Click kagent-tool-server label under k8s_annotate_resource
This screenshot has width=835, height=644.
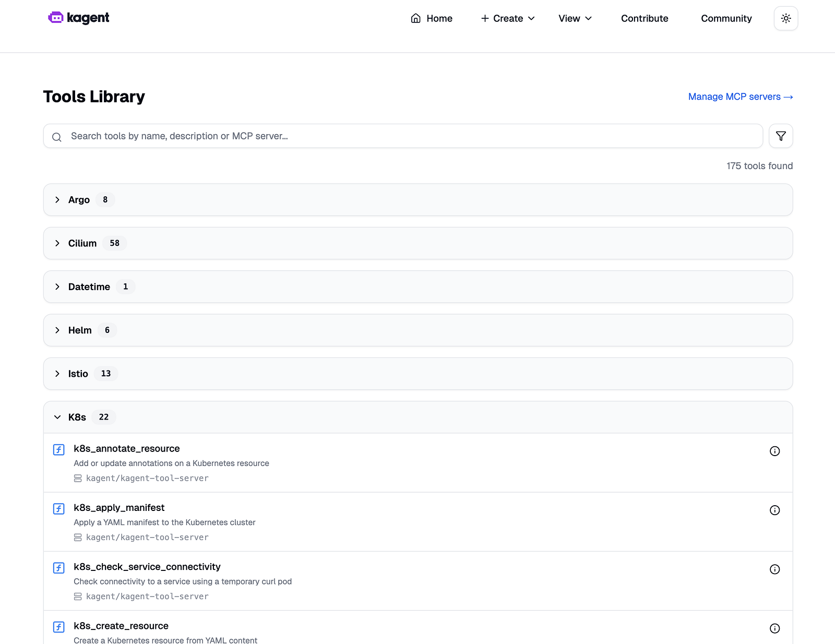(147, 478)
